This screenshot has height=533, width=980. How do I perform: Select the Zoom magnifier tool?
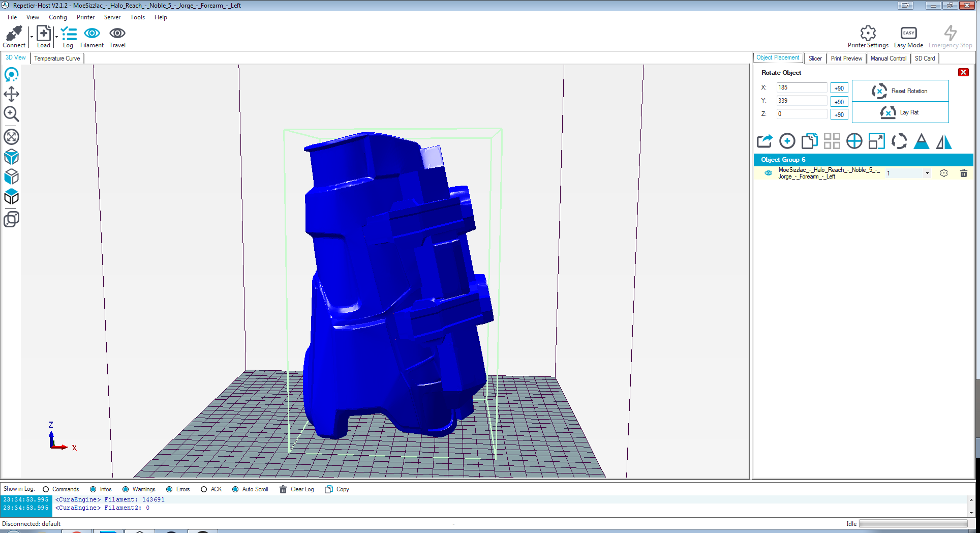11,114
